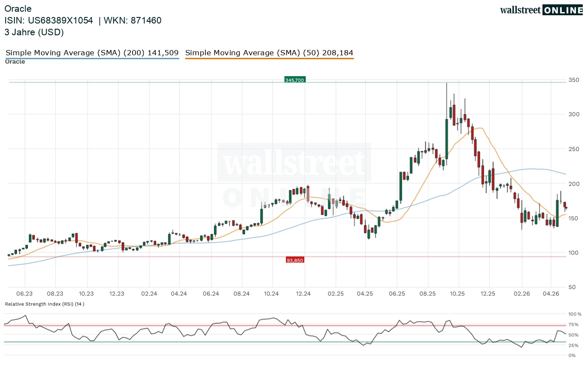This screenshot has width=588, height=367.
Task: Click the 12.25 date axis label
Action: click(489, 294)
